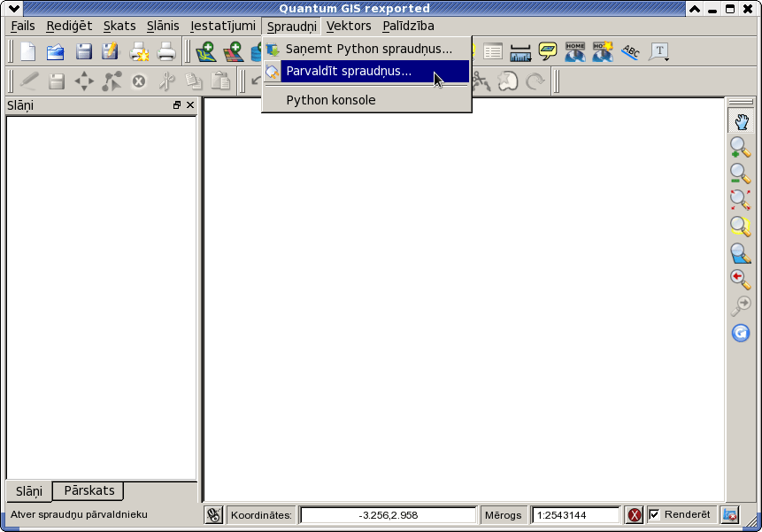Click Zoom Last magnifier with red arrow
This screenshot has width=762, height=532.
click(x=740, y=280)
